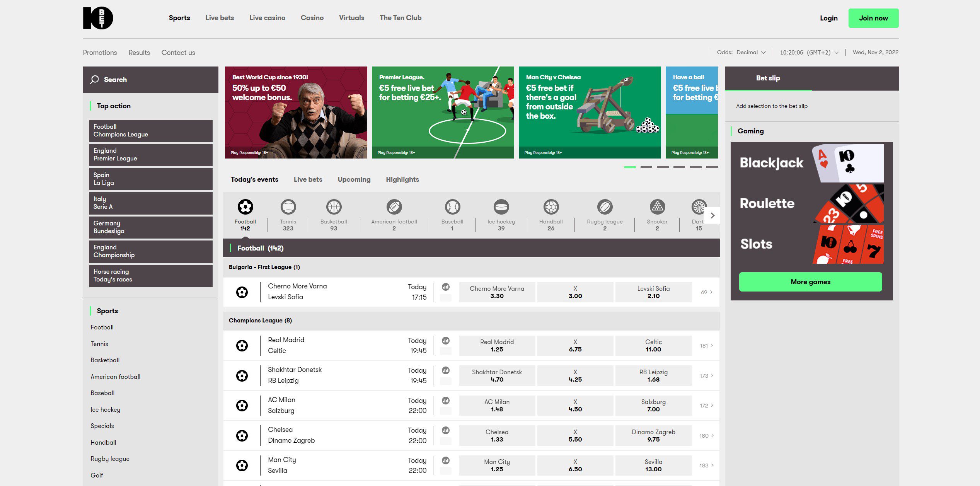Viewport: 980px width, 486px height.
Task: Expand 183 more markets for Man City match
Action: pyautogui.click(x=707, y=466)
